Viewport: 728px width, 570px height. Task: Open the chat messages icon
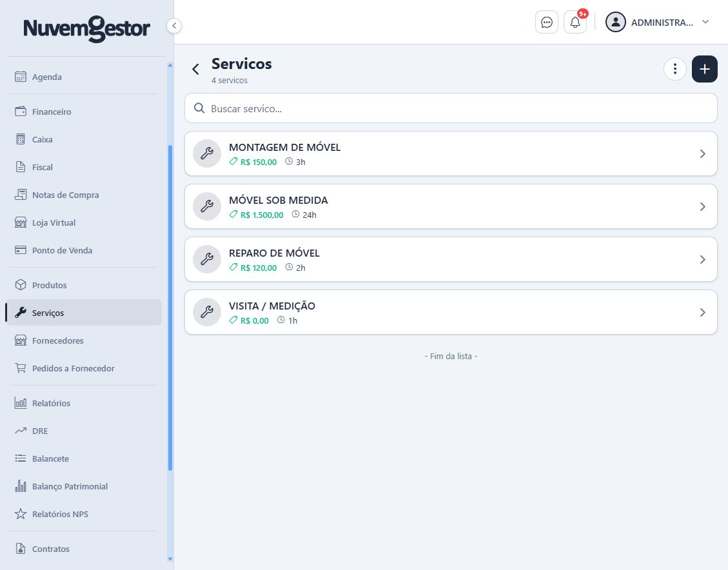point(546,23)
